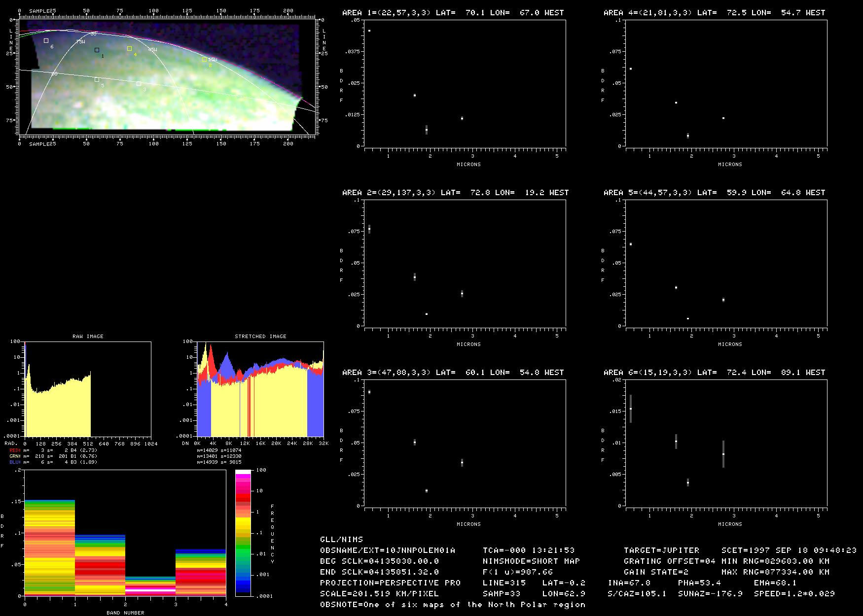
Task: Click the "S/CAZ=105.1" value
Action: pyautogui.click(x=637, y=594)
